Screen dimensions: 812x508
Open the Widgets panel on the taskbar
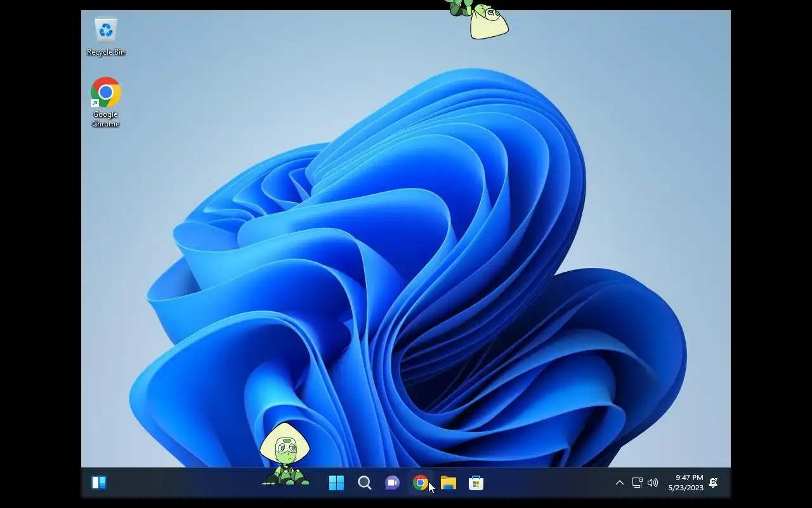click(x=99, y=483)
